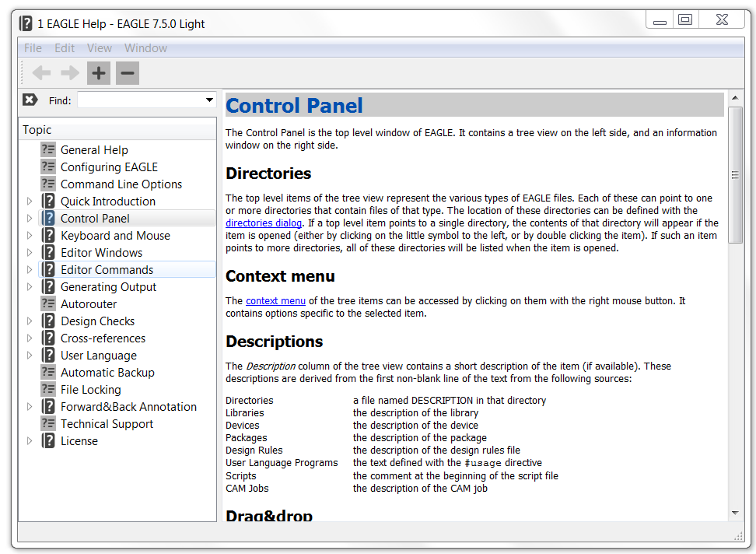Screen dimensions: 756x554
Task: Click the Keyboard and Mouse book icon
Action: (x=48, y=235)
